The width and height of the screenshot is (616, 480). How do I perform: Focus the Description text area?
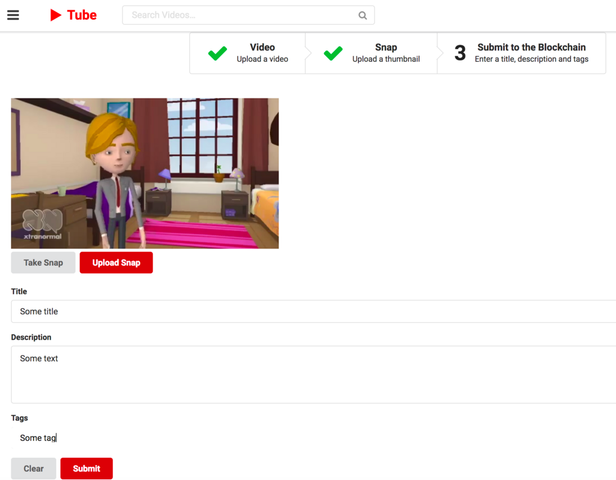point(314,374)
